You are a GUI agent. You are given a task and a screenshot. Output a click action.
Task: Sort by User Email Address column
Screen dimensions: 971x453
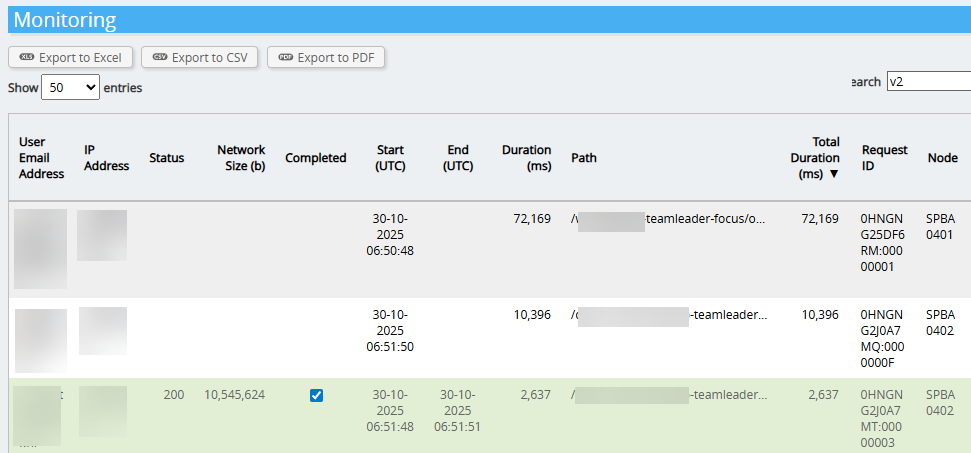[x=41, y=158]
